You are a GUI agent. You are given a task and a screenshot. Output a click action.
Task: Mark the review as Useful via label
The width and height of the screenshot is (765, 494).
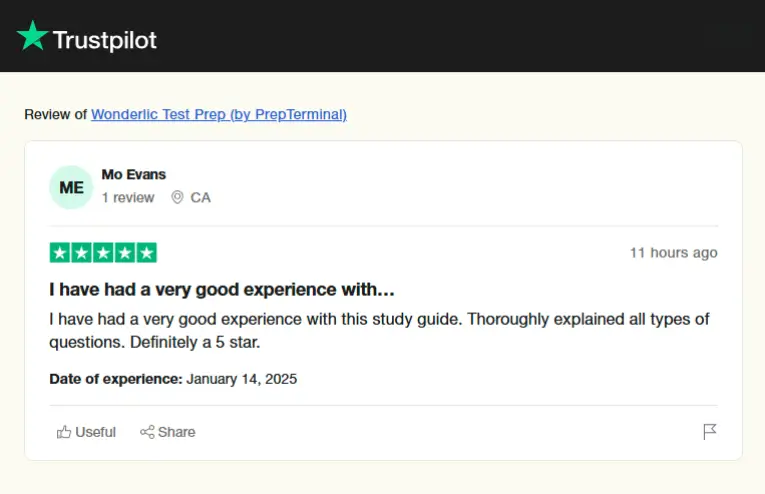click(95, 432)
